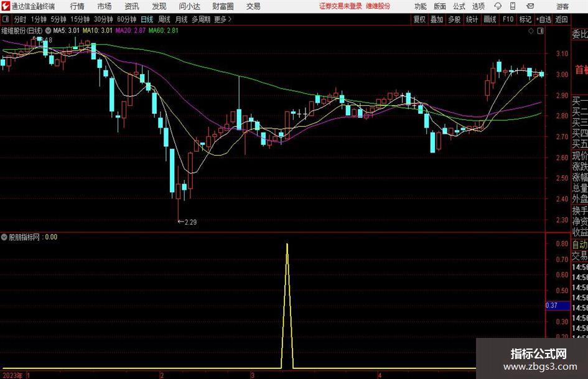Toggle the left panel layout icon
The image size is (588, 379).
6,19
